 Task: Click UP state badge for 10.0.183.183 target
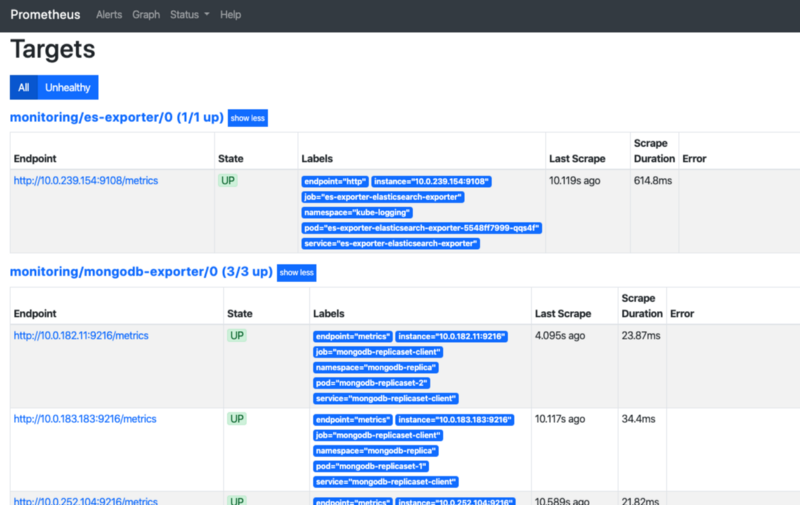[x=237, y=419]
